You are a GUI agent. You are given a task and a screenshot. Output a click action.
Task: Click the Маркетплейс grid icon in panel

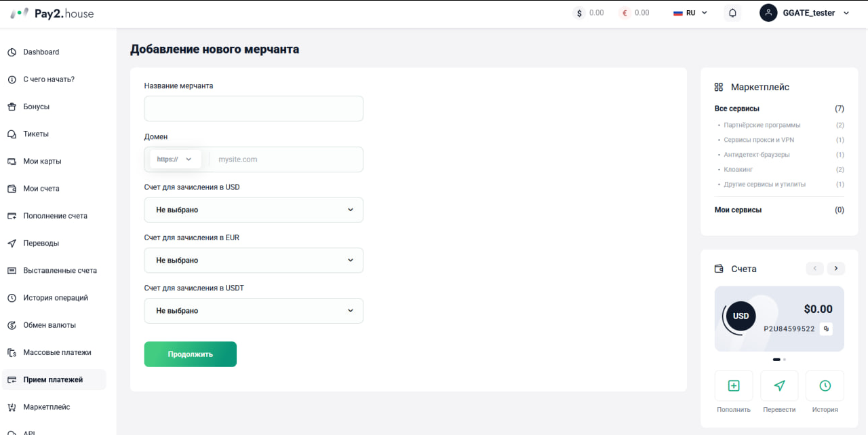pos(719,88)
